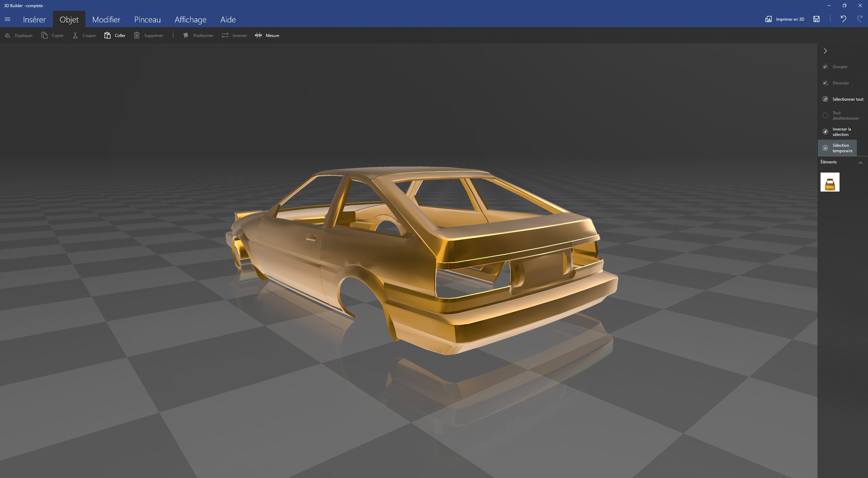Open the Modifier menu
Screen dimensions: 868x478
click(106, 19)
